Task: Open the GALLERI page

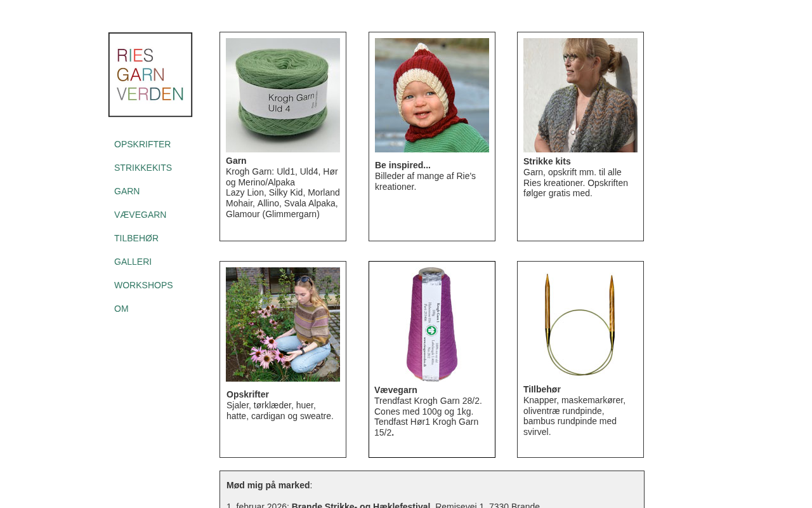Action: point(133,262)
